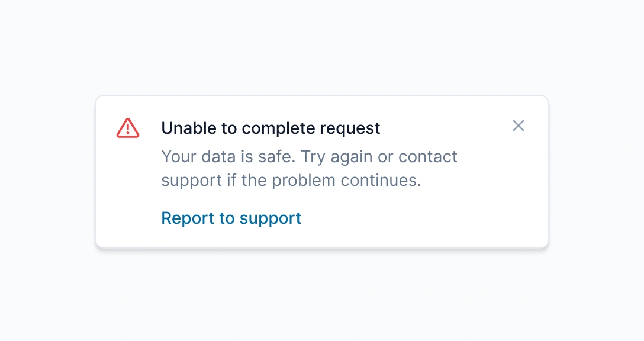This screenshot has width=644, height=341.
Task: Click the "Your data is safe" sentence
Action: (228, 157)
